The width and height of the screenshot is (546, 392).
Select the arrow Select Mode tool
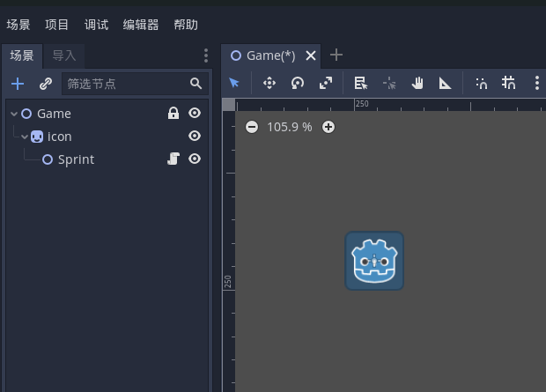coord(234,84)
